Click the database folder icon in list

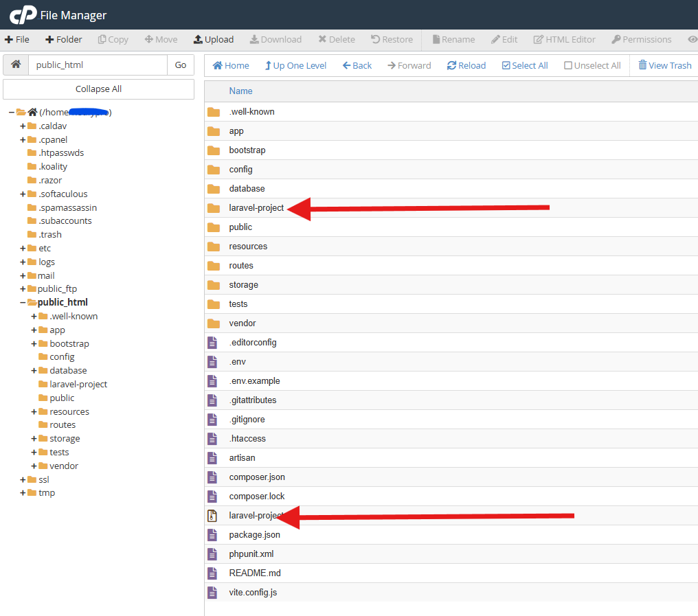214,189
